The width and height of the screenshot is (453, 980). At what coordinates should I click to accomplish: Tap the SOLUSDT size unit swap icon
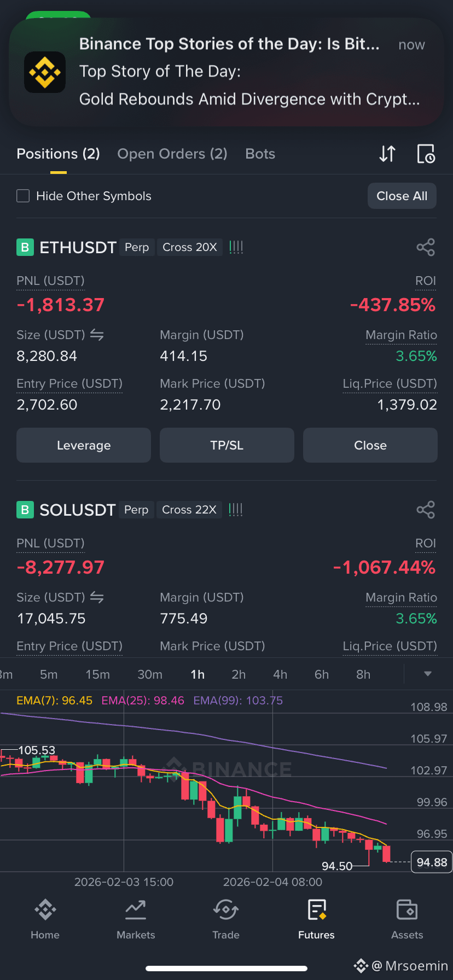coord(97,597)
